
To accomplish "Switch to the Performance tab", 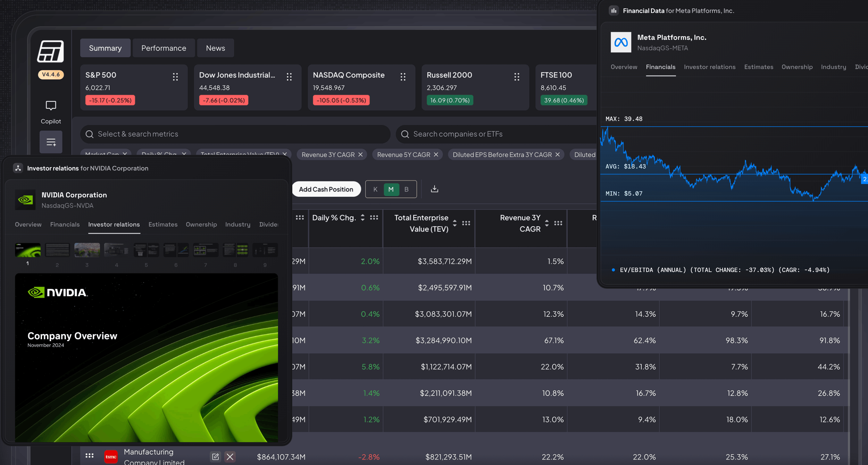I will click(164, 48).
